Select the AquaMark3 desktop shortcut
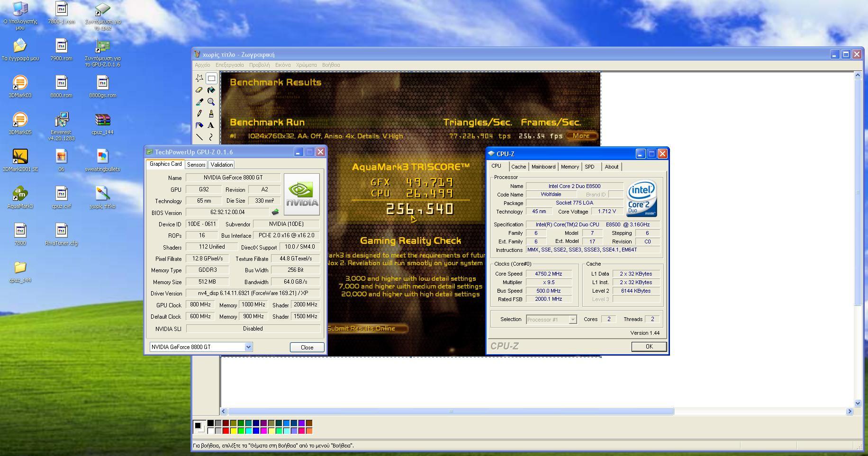 pos(20,197)
